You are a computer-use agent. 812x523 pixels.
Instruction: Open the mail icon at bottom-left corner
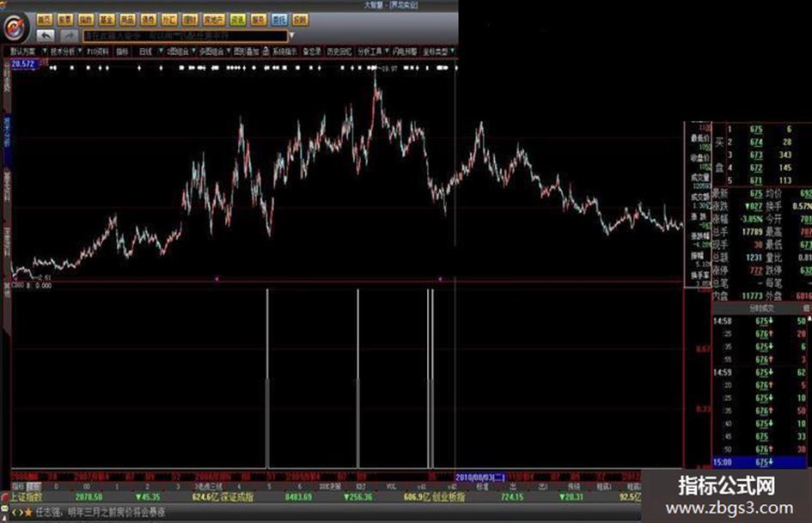pyautogui.click(x=4, y=510)
